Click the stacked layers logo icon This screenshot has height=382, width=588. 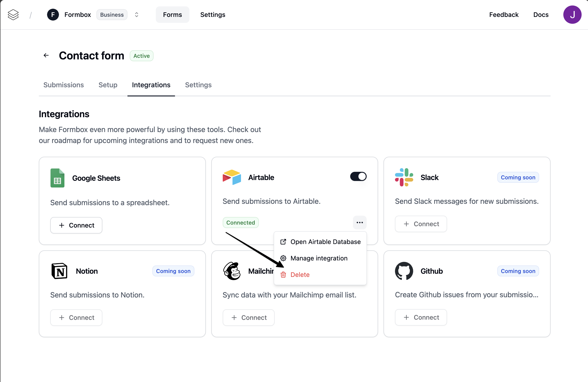click(x=13, y=15)
